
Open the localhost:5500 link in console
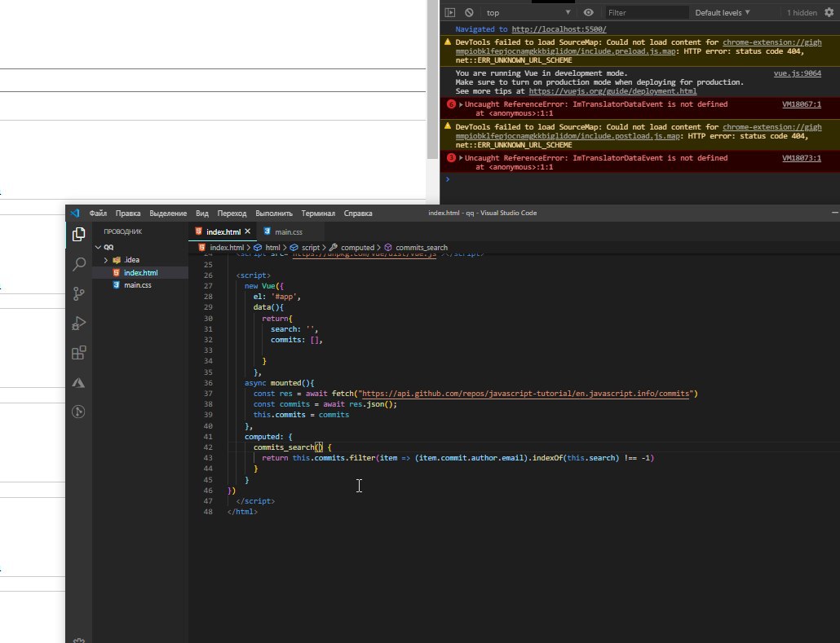tap(559, 29)
